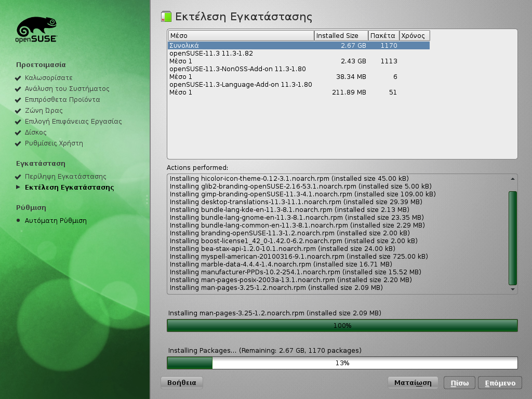This screenshot has width=532, height=399.
Task: Go back with the Πίσω button
Action: pos(459,383)
